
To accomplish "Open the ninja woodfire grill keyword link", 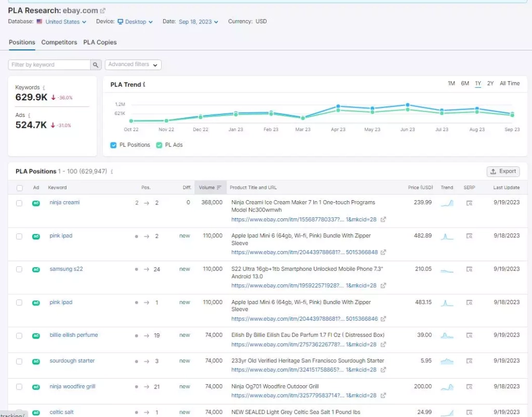I will 72,386.
